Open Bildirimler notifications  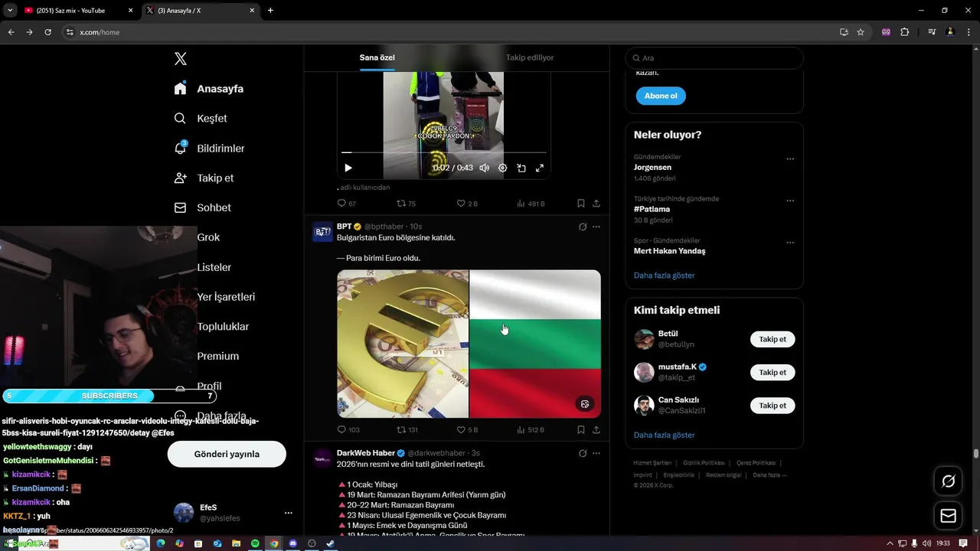[209, 148]
